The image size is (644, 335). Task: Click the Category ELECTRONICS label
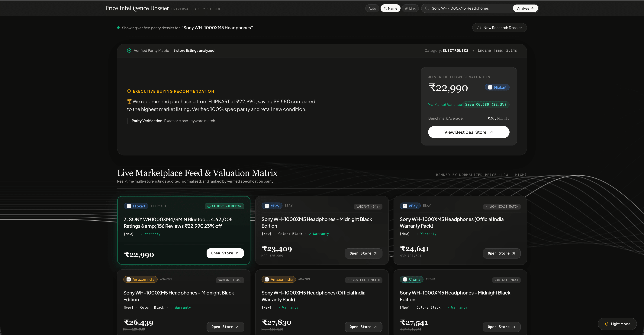coord(446,50)
